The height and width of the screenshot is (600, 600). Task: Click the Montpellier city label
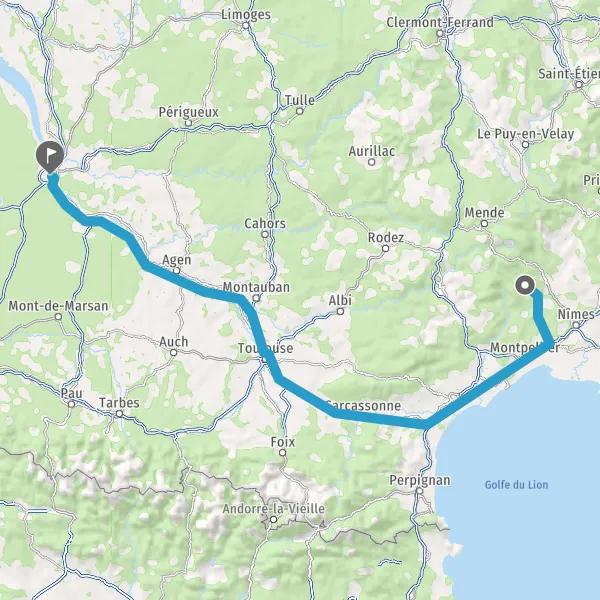(525, 347)
